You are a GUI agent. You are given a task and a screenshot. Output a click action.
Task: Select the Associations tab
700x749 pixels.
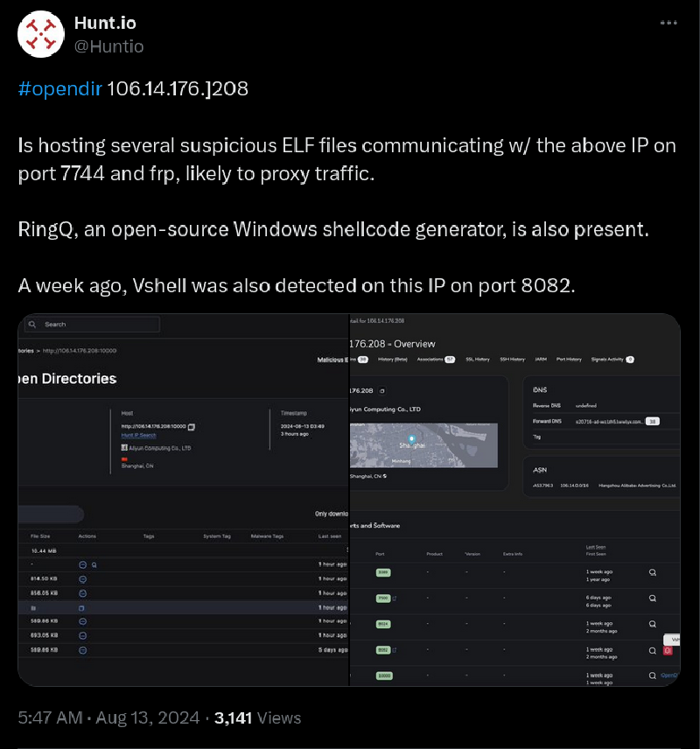(436, 360)
